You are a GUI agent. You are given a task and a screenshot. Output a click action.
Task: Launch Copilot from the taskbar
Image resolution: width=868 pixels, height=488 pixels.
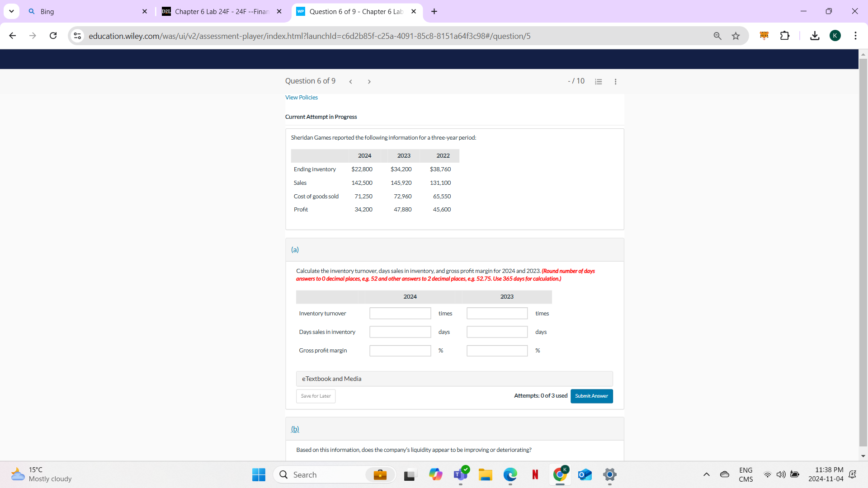[x=435, y=475]
